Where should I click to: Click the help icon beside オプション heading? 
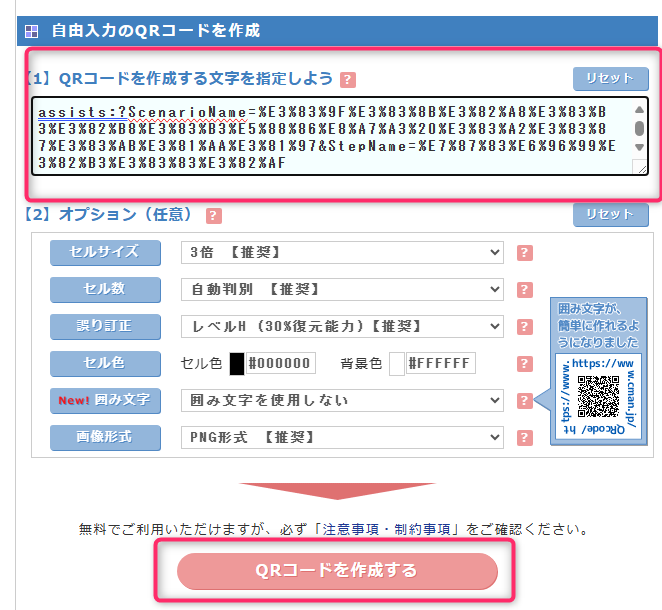tap(214, 216)
